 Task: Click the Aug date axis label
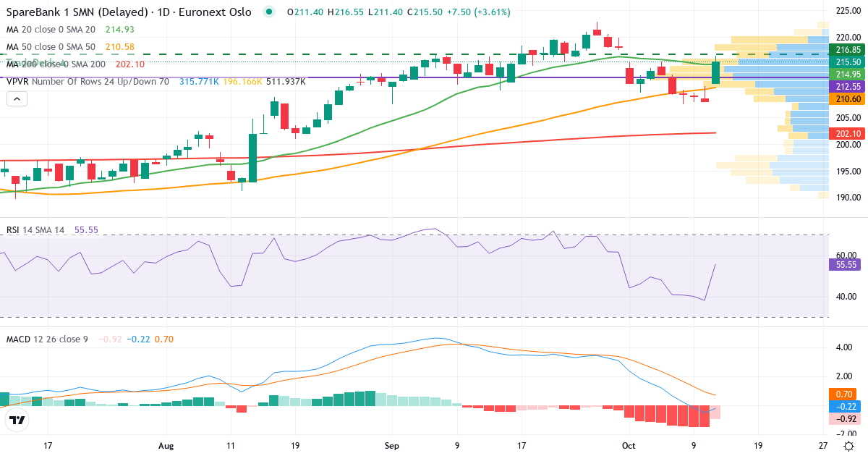(x=167, y=445)
